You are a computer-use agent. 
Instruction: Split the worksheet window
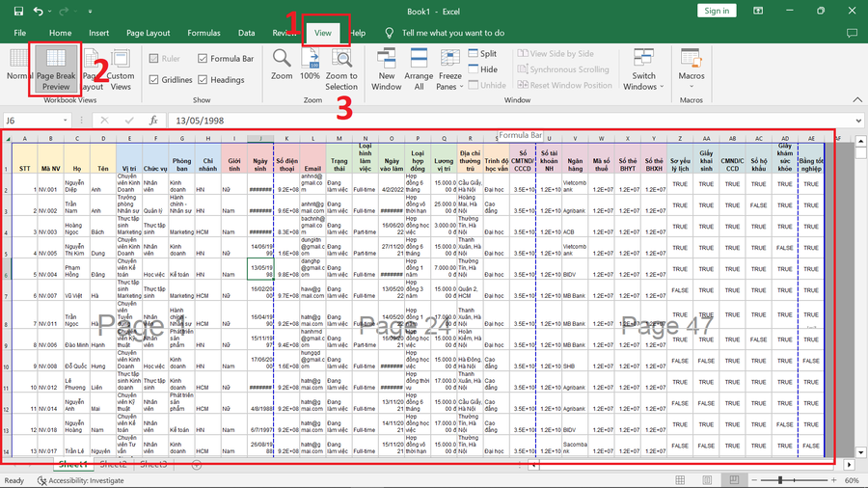tap(483, 54)
